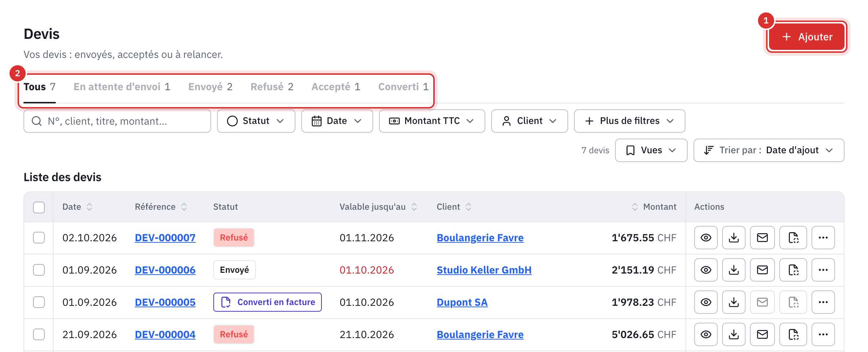Sort table by Référence column arrows
This screenshot has width=868, height=352.
[x=184, y=207]
